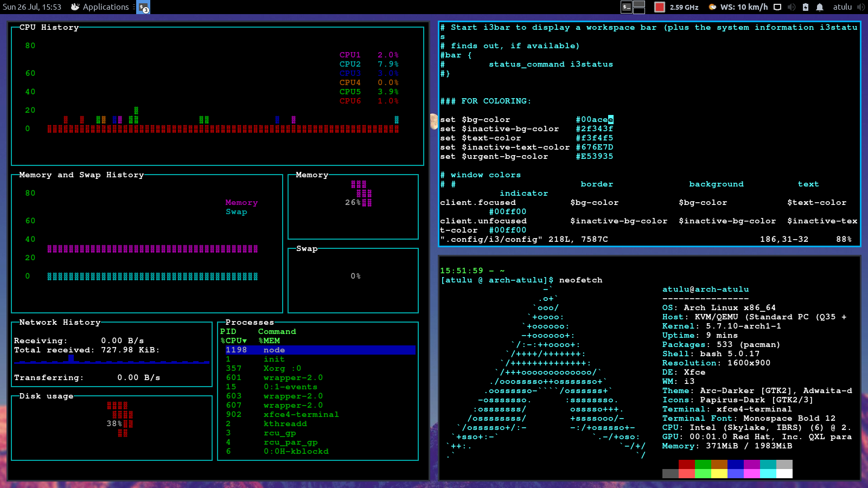The width and height of the screenshot is (868, 488).
Task: Click the #2f343f inactive-bg-color value
Action: pos(595,129)
